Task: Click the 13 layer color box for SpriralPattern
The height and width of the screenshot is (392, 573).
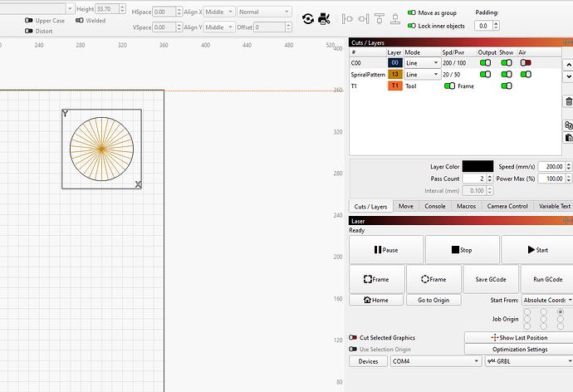Action: coord(395,75)
